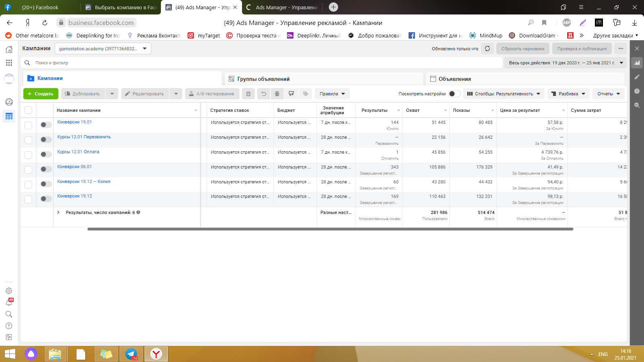The height and width of the screenshot is (362, 644).
Task: Open Отчеты dropdown
Action: 609,94
